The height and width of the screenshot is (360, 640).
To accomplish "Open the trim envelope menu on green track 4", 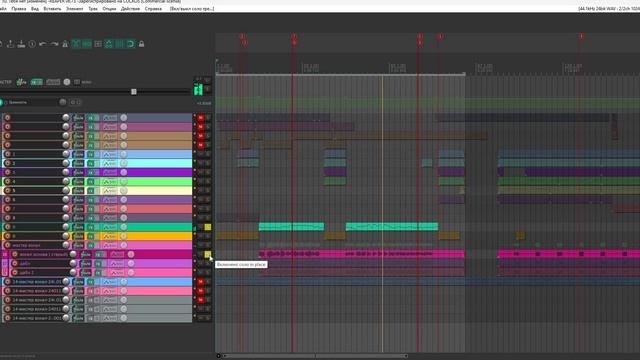I will [x=109, y=182].
